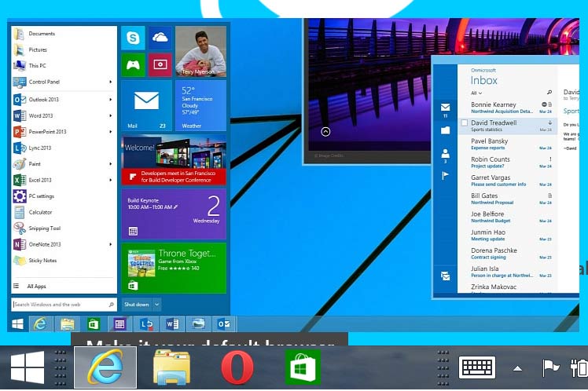588x391 pixels.
Task: Click the Paint palette icon
Action: (20, 164)
